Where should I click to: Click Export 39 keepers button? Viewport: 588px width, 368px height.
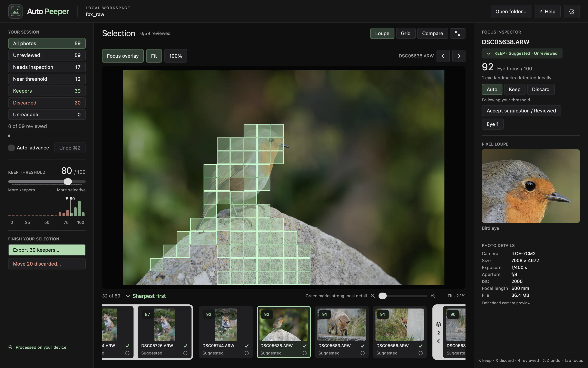47,250
